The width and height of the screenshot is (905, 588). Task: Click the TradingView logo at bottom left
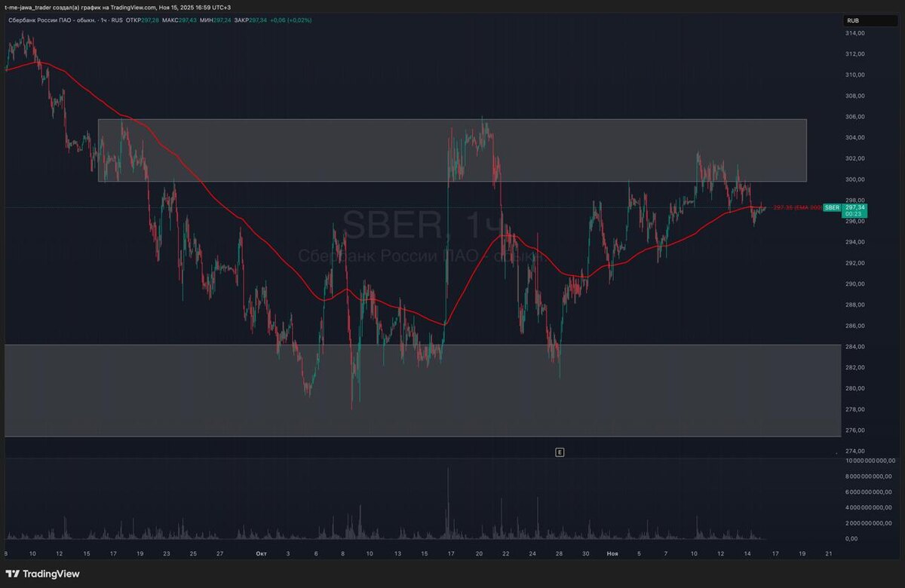(x=42, y=574)
